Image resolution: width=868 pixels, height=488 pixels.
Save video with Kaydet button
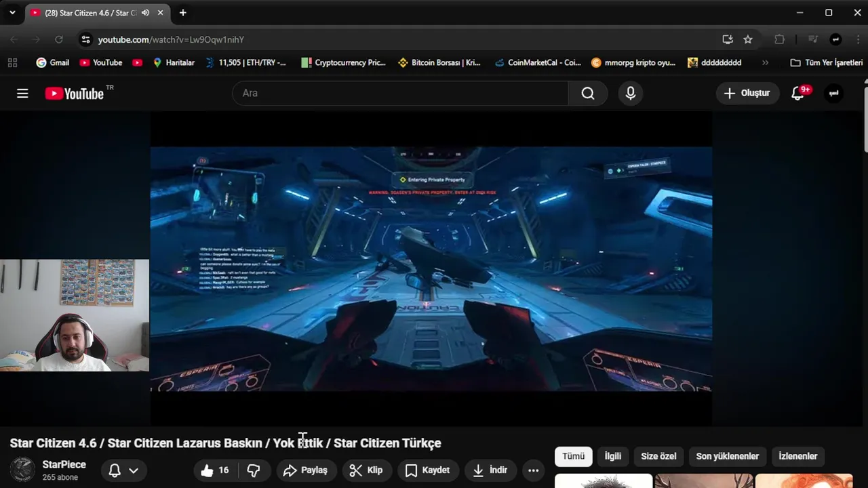click(x=428, y=470)
